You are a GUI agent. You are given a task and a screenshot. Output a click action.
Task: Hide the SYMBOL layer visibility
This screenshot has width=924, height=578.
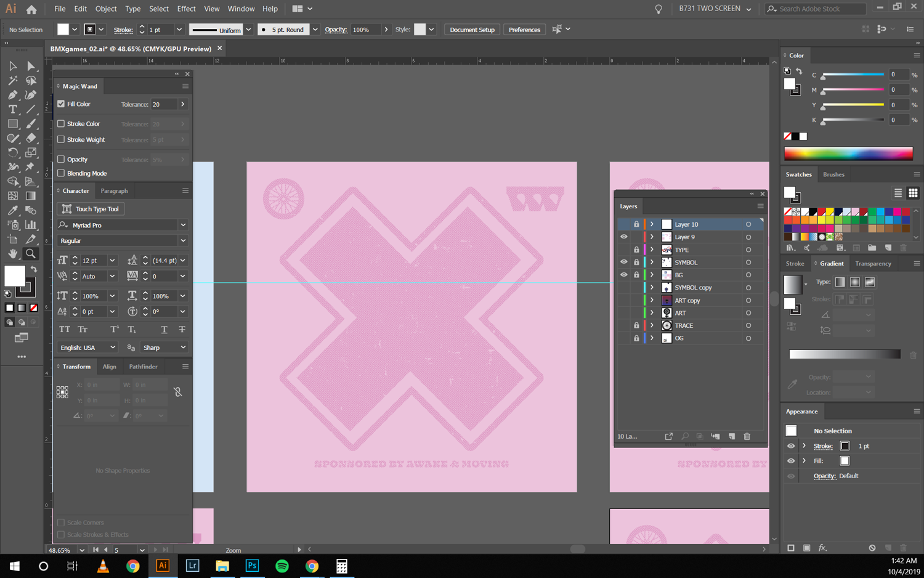624,263
